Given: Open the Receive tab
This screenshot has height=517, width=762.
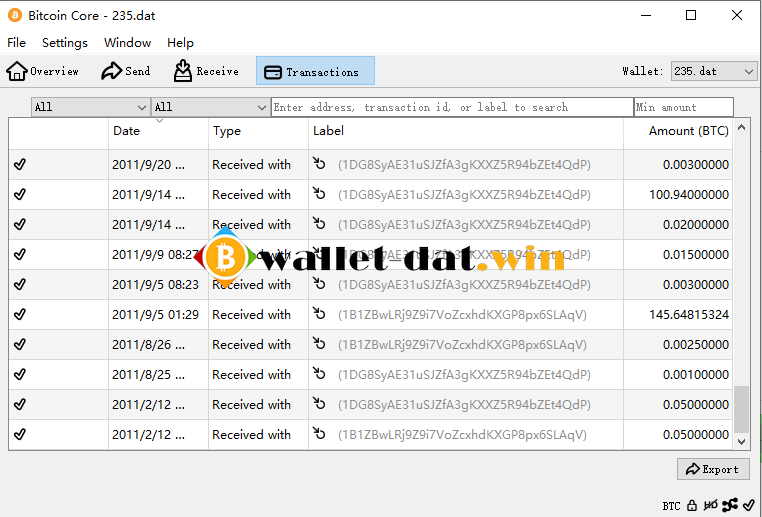Looking at the screenshot, I should [206, 71].
